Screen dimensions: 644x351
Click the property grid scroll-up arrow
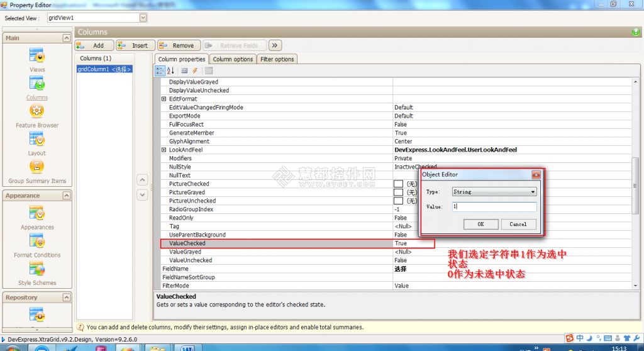click(x=635, y=82)
